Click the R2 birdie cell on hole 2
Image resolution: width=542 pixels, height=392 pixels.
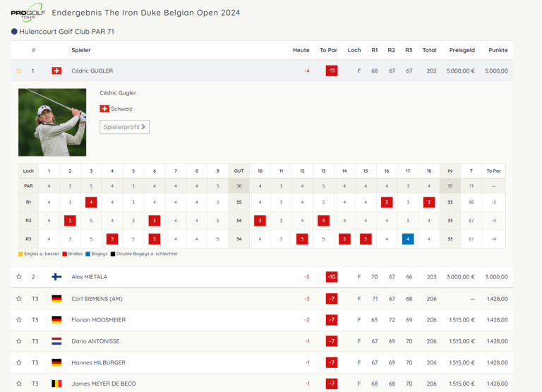[70, 221]
